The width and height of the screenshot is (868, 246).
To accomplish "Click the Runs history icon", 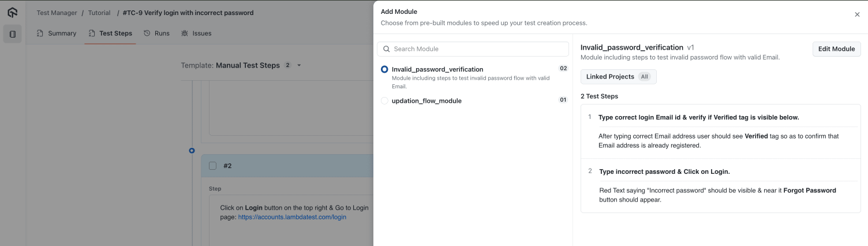I will pos(147,33).
